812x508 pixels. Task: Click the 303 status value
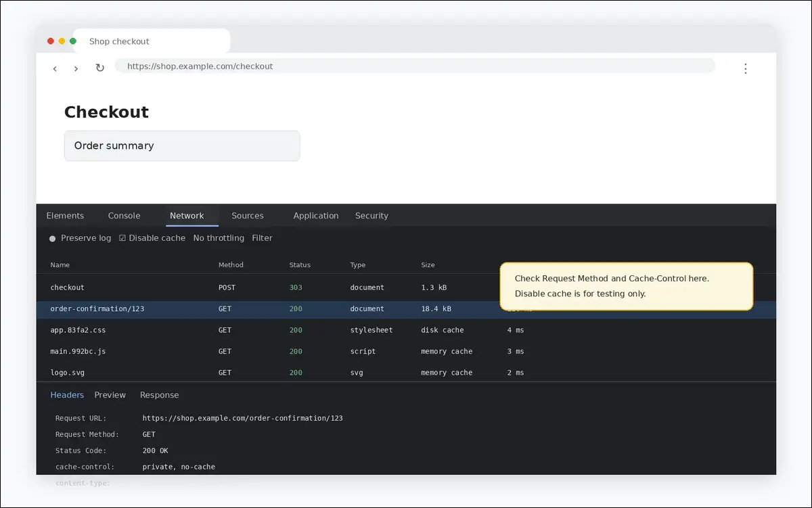coord(296,287)
